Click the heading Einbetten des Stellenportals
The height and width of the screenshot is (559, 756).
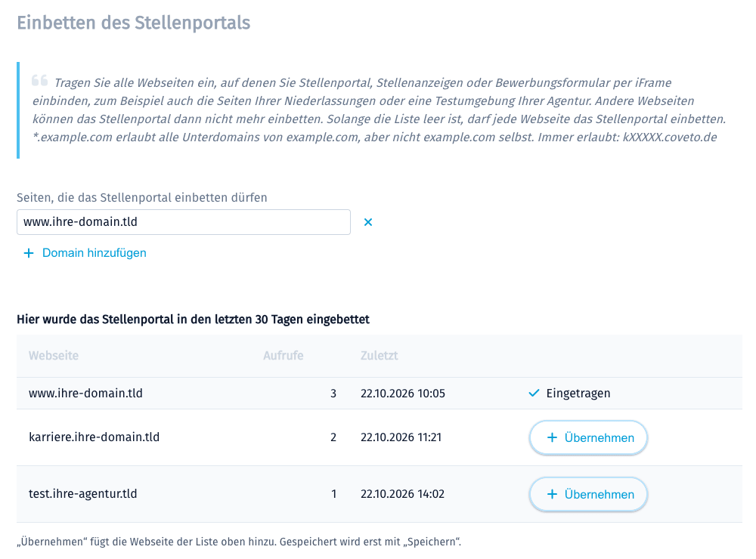click(x=134, y=23)
